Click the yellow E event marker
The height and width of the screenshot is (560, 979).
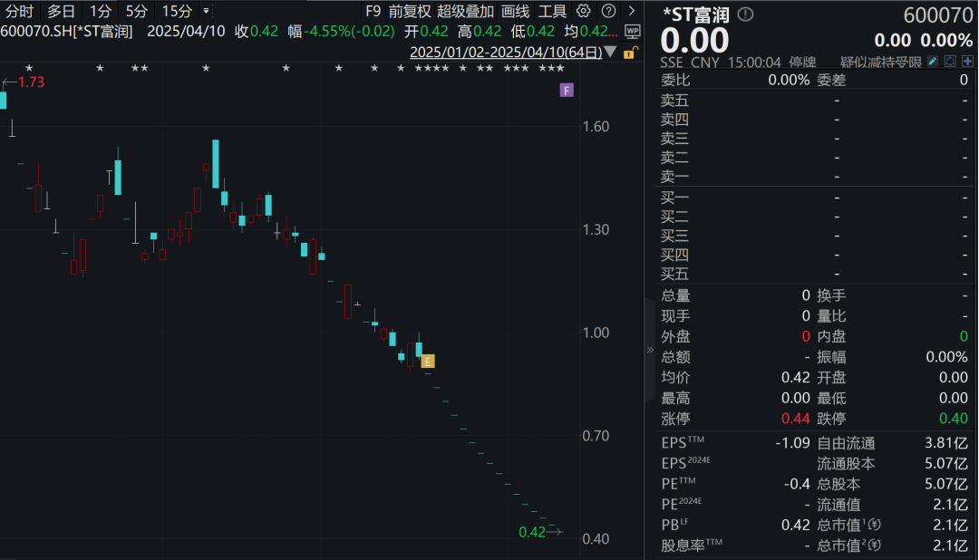pyautogui.click(x=428, y=362)
